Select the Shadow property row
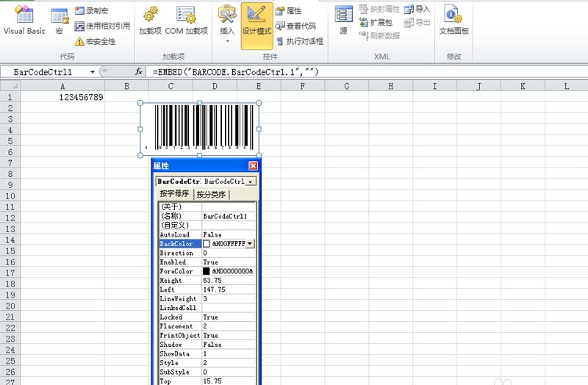The image size is (588, 385). tap(207, 345)
